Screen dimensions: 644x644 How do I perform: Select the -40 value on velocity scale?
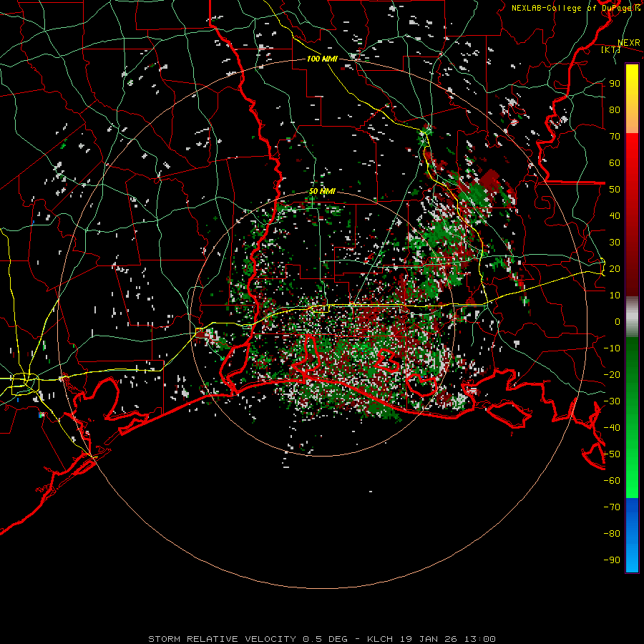[612, 428]
